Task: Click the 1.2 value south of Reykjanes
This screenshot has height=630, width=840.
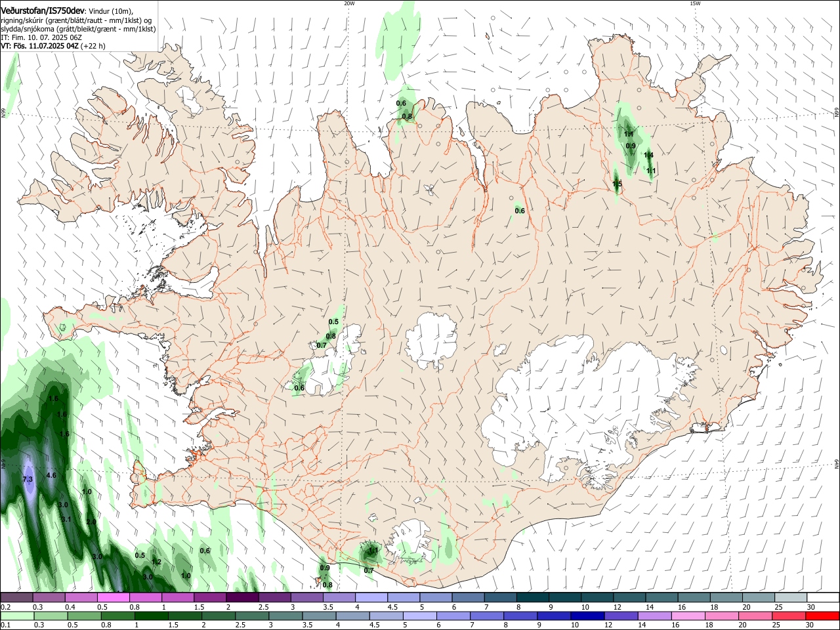Action: tap(156, 562)
